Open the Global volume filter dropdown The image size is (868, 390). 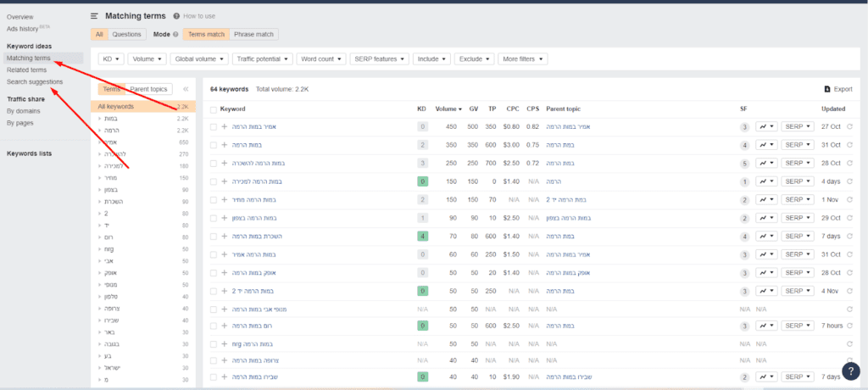[199, 58]
